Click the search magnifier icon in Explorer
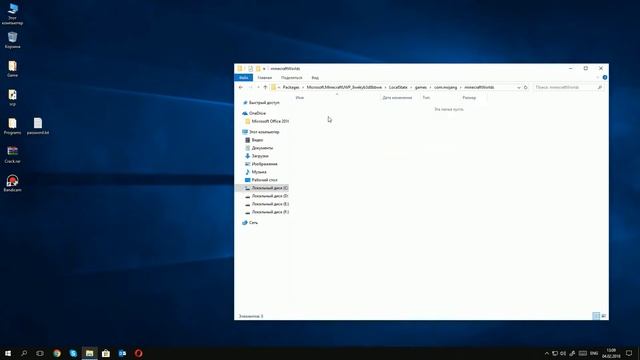The image size is (640, 360). (x=600, y=87)
